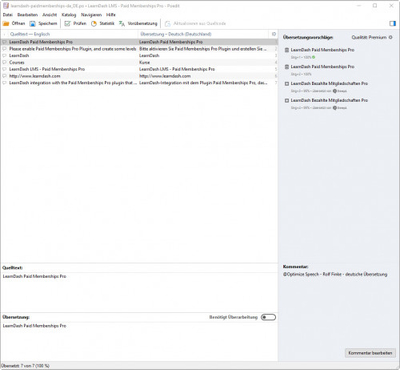This screenshot has width=400, height=370.
Task: Click comment bubble of LearnDash LMS row
Action: 4,69
